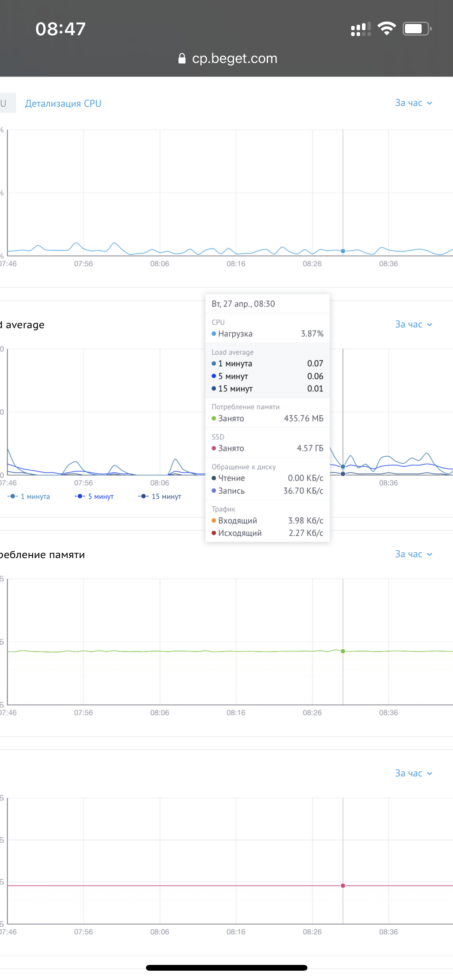The width and height of the screenshot is (453, 980).
Task: Expand 'За час' period selector for SSD chart
Action: 414,773
